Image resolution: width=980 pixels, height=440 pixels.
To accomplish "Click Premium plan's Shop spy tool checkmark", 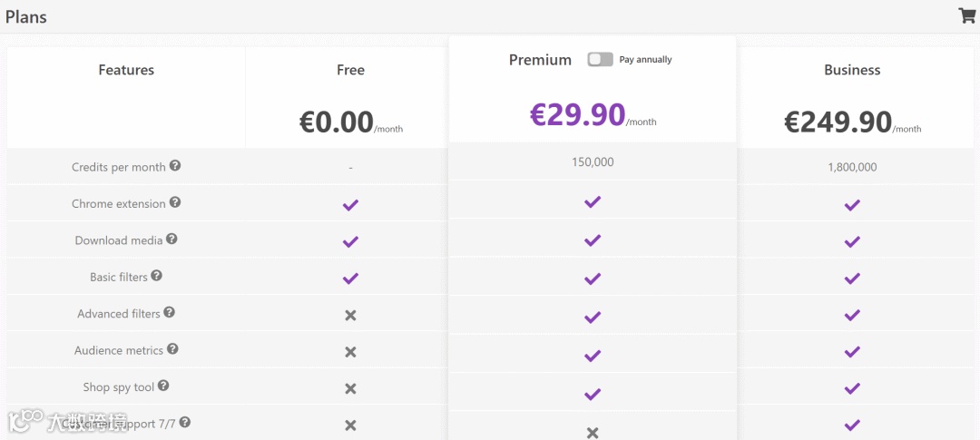I will pos(593,394).
